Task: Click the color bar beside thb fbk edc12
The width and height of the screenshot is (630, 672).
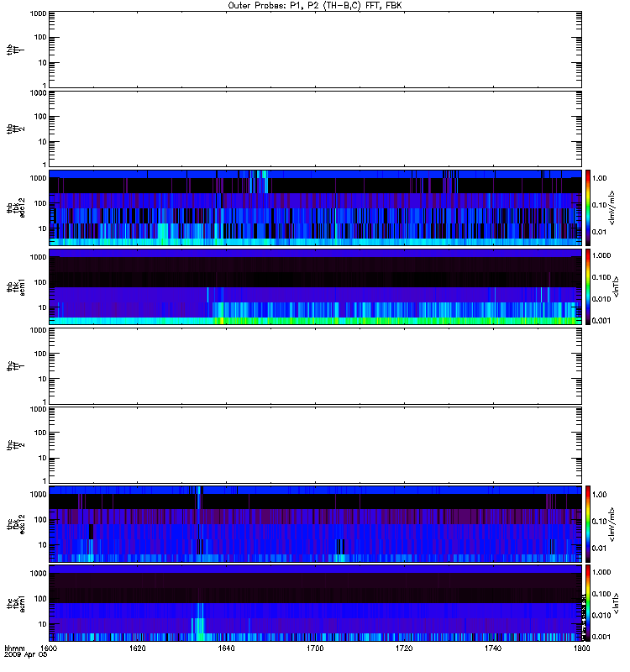Action: click(588, 207)
